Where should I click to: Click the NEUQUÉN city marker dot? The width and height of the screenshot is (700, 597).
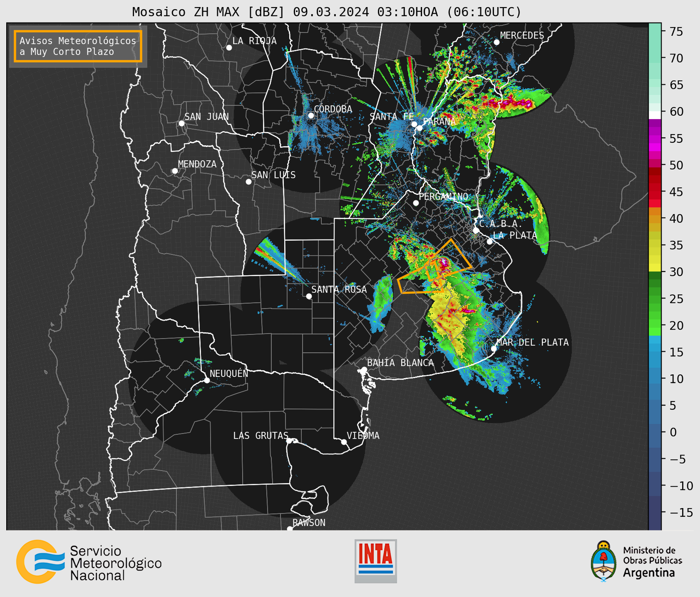coord(207,380)
